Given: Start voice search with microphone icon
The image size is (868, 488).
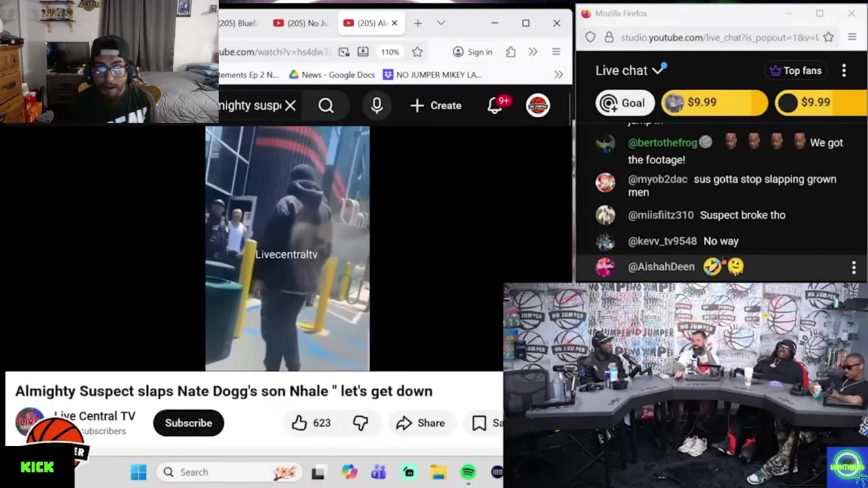Looking at the screenshot, I should [377, 106].
